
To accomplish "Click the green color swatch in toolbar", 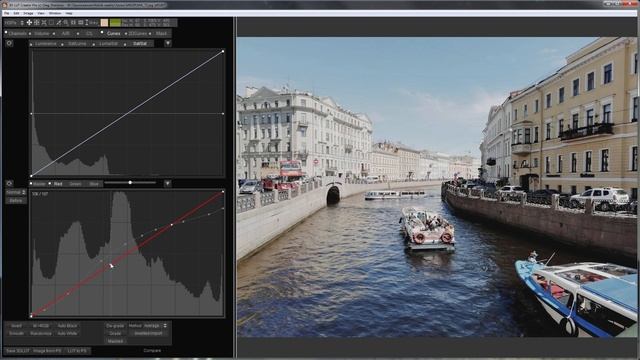I will click(116, 22).
